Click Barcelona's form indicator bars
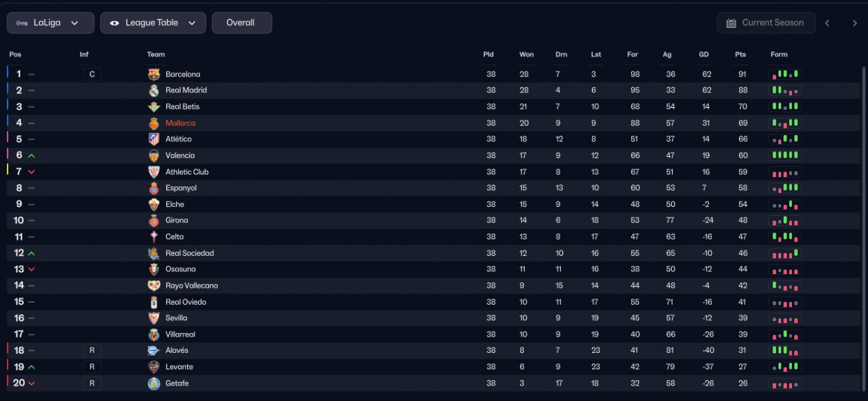The width and height of the screenshot is (868, 401). click(785, 75)
